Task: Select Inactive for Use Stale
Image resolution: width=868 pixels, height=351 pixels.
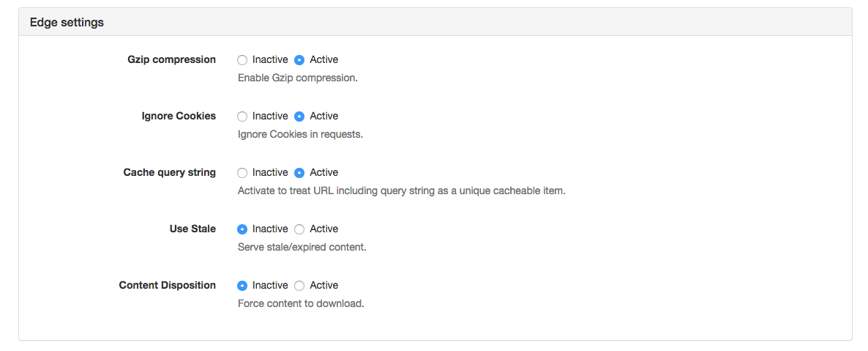Action: (x=242, y=229)
